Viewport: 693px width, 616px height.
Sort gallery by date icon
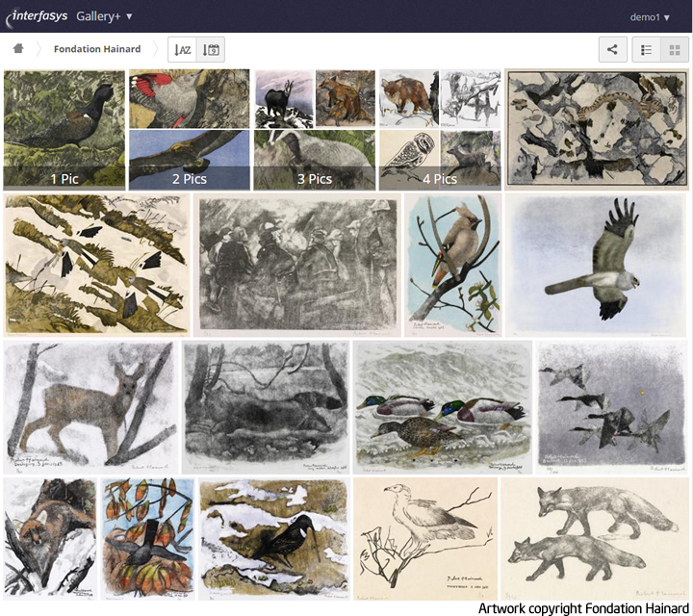coord(211,49)
